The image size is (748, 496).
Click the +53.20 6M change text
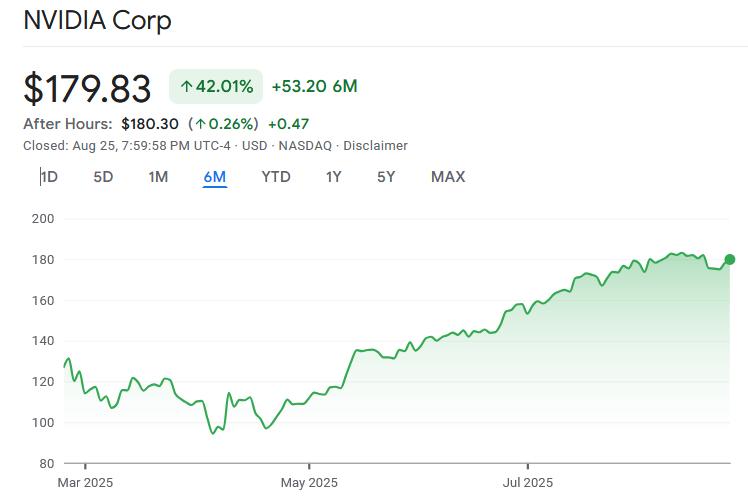point(314,87)
